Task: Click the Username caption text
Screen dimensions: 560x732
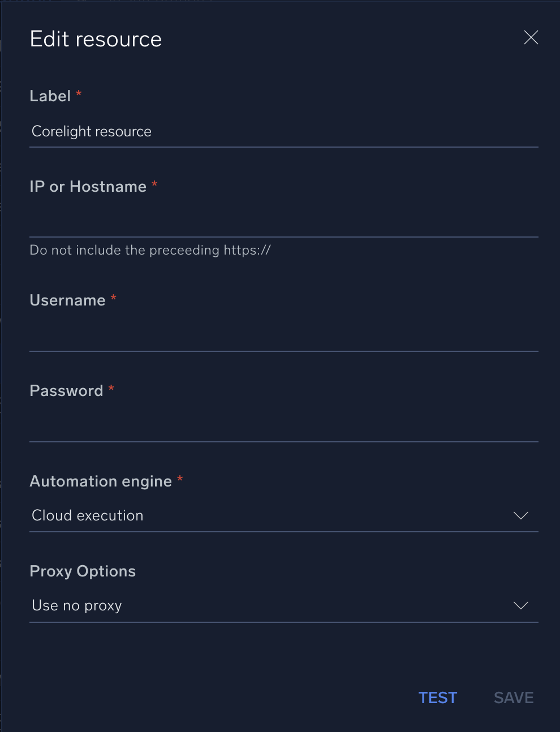Action: coord(67,300)
